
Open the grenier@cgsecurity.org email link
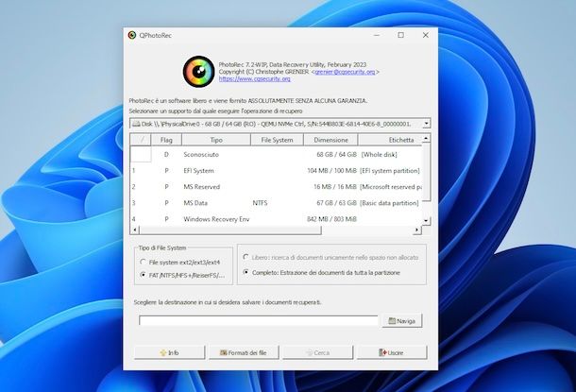(345, 72)
